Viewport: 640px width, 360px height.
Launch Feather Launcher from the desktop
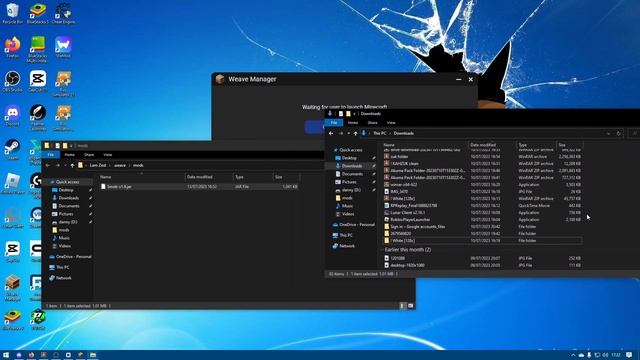pyautogui.click(x=38, y=117)
